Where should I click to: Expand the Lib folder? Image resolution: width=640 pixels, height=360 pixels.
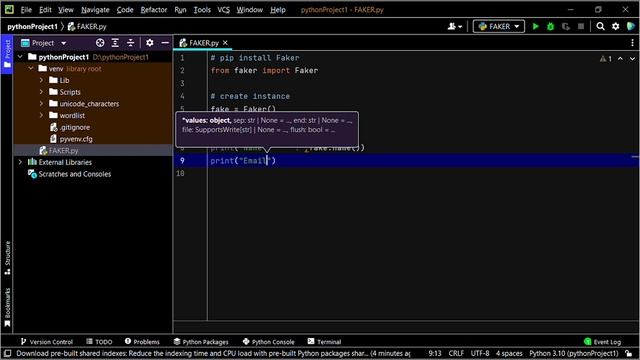click(x=41, y=80)
